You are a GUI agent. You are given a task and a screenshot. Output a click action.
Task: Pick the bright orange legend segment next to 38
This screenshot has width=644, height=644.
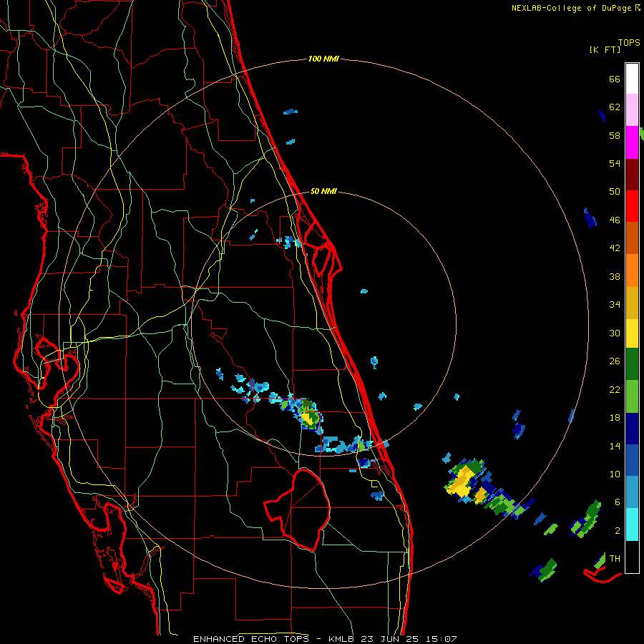click(632, 270)
